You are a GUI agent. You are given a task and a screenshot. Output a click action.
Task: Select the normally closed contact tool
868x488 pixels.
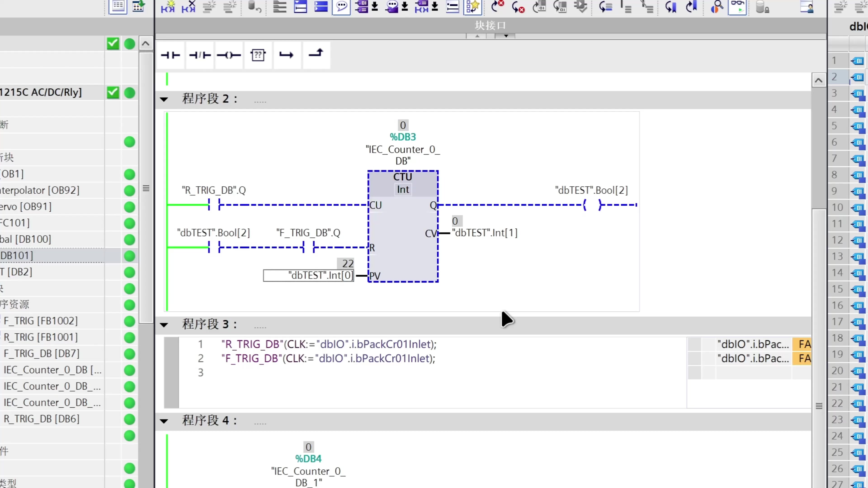pos(200,55)
